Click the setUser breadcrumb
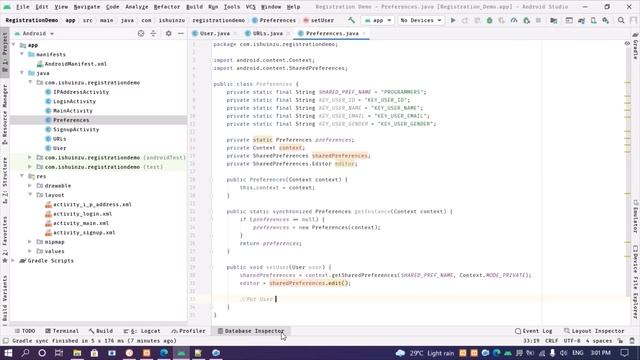 coord(318,20)
